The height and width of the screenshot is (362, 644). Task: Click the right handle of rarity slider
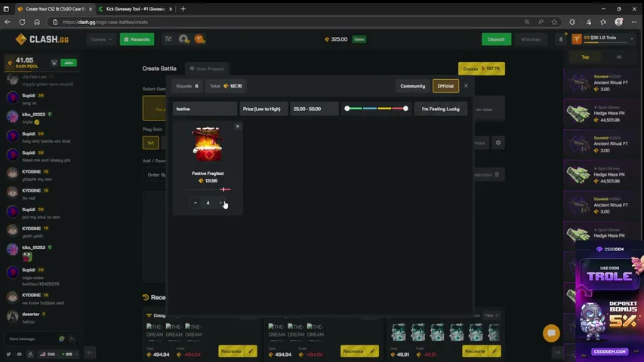click(405, 109)
